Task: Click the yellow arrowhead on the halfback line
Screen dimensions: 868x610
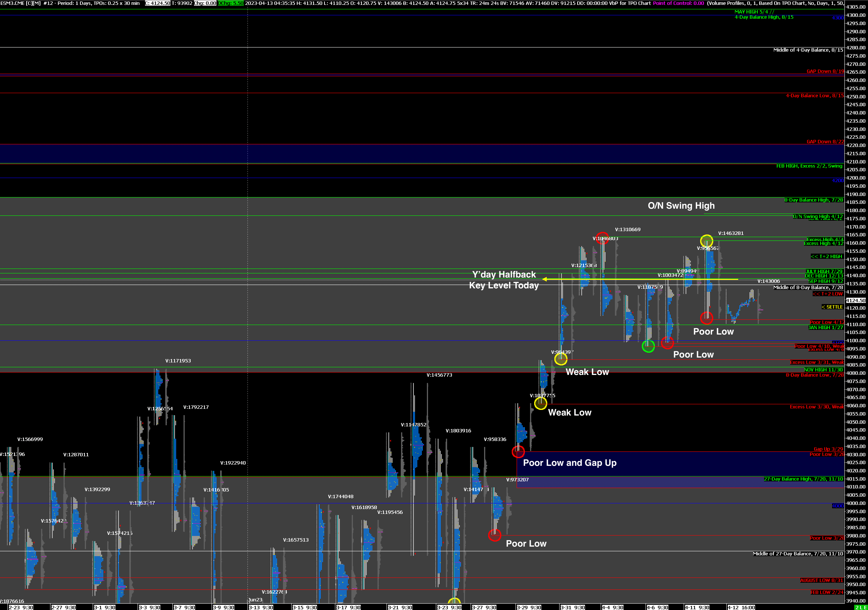Action: (x=545, y=279)
